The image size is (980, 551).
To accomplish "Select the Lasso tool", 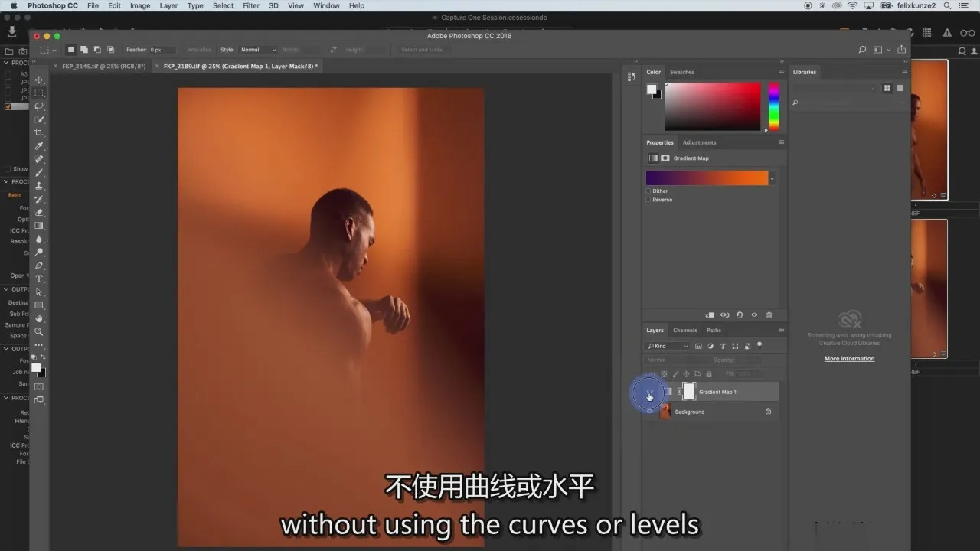I will (39, 106).
